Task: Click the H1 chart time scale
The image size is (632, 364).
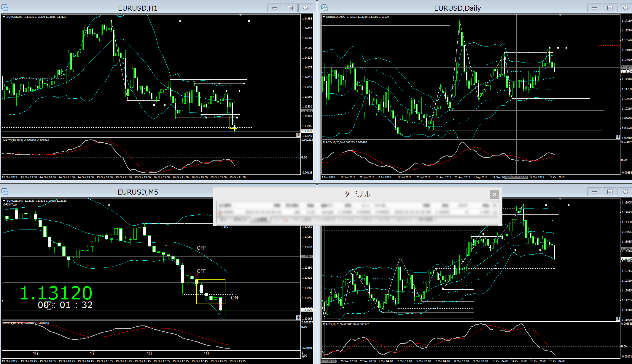Action: (148, 177)
